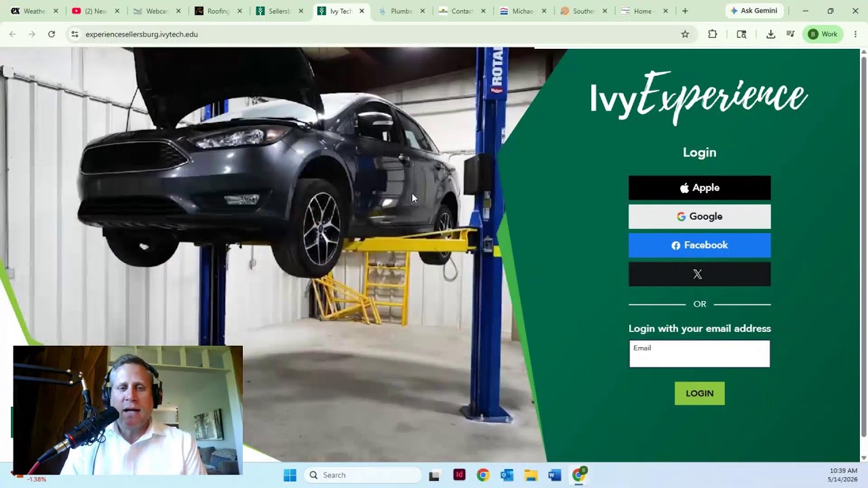The image size is (868, 488).
Task: Go back with the browser back arrow
Action: pos(12,34)
